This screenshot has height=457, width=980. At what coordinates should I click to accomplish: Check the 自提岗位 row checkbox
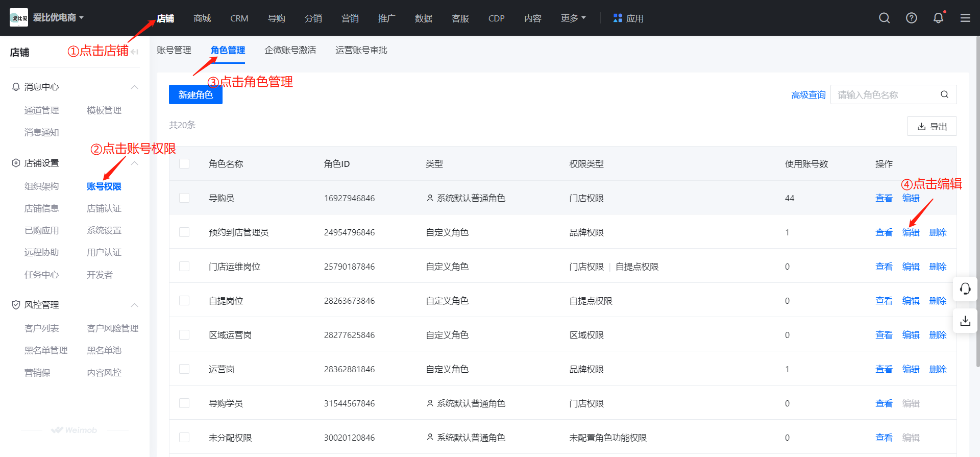pyautogui.click(x=184, y=300)
